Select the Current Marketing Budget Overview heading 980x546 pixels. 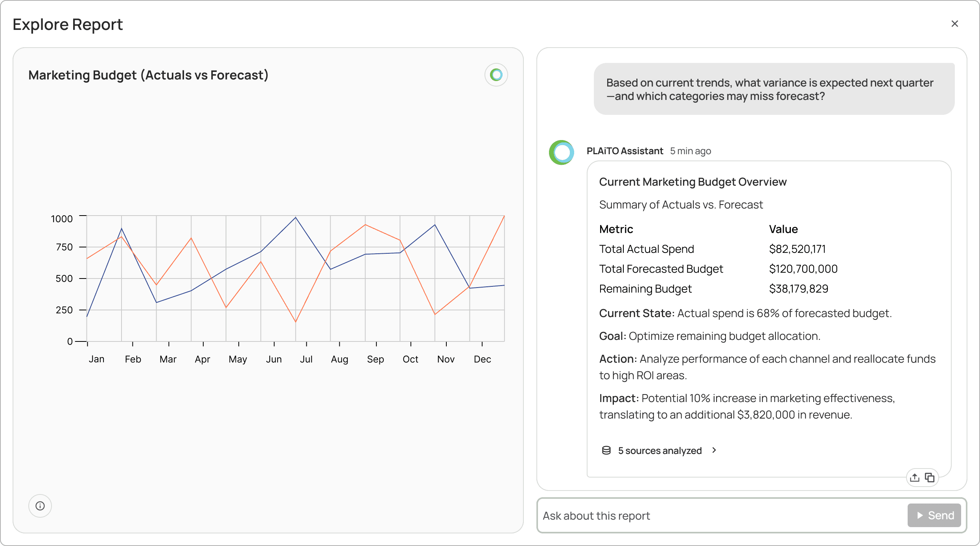[x=693, y=181]
